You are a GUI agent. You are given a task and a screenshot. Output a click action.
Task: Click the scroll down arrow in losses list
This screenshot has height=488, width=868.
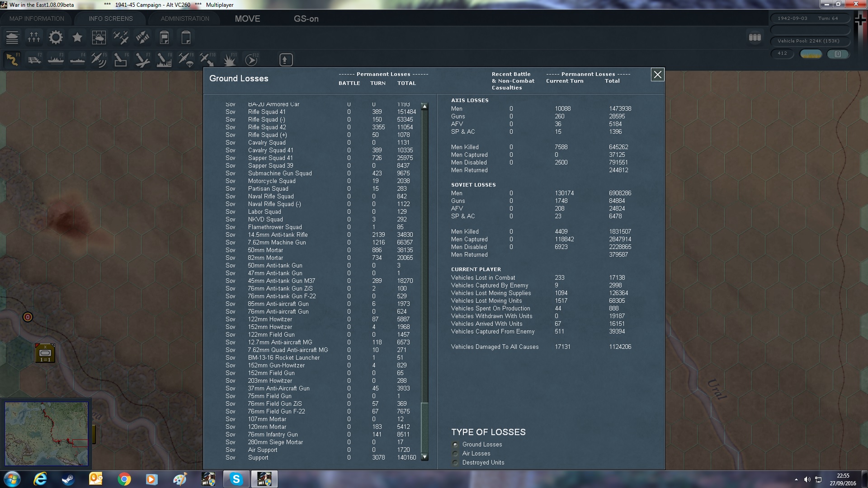tap(425, 457)
